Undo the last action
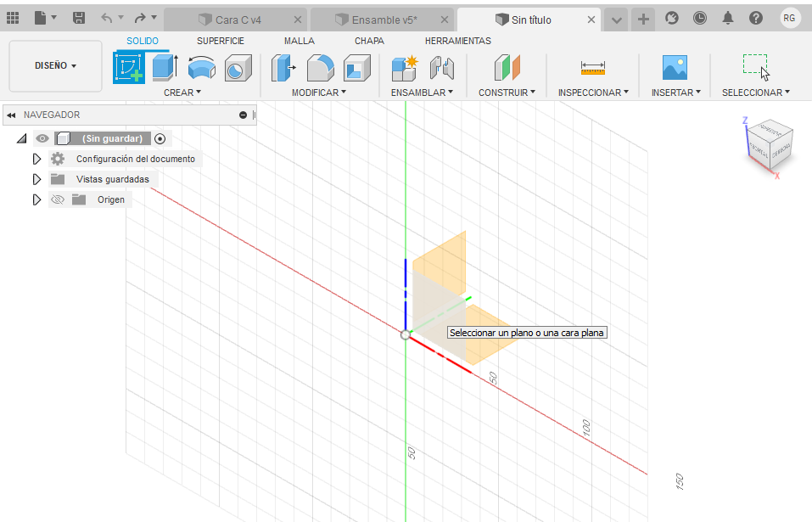812x522 pixels. [107, 19]
